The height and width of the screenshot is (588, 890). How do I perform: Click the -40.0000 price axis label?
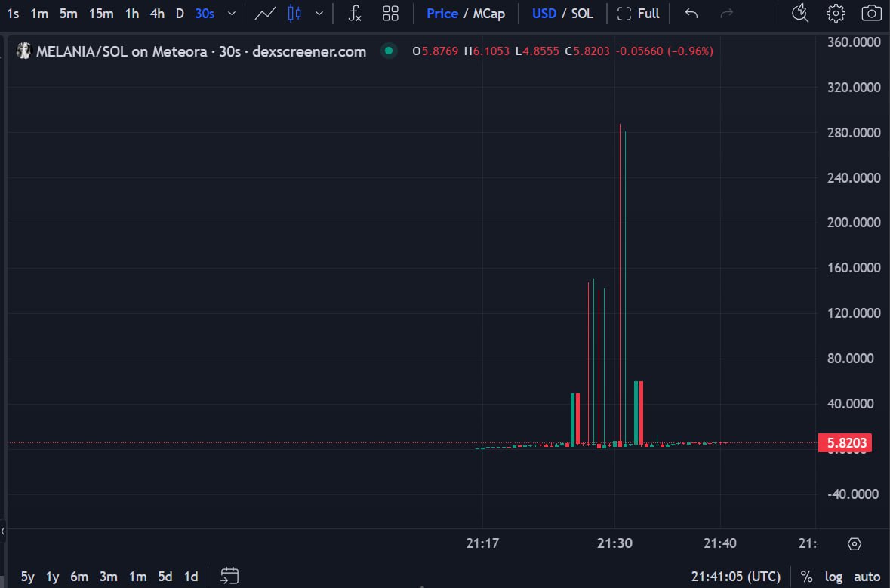854,494
